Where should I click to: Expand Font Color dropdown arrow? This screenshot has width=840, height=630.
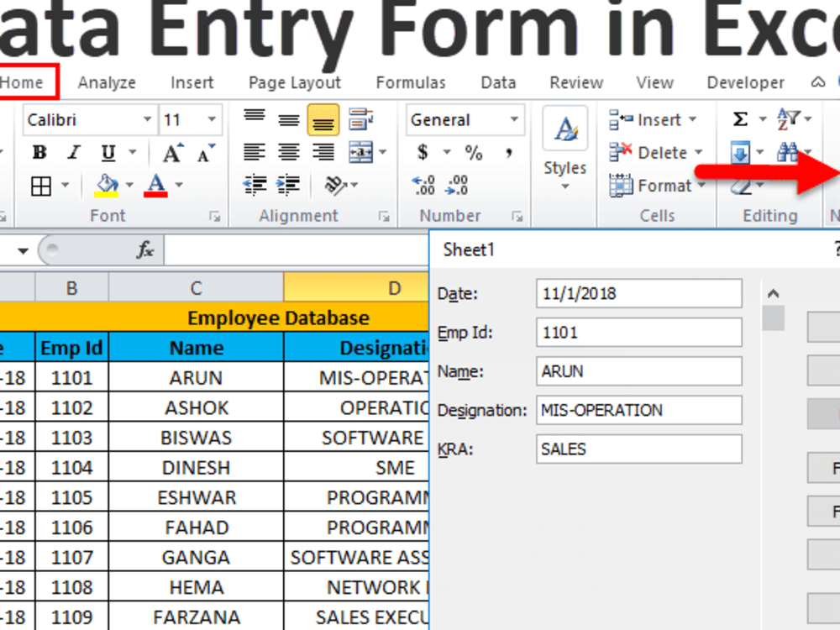[x=179, y=186]
